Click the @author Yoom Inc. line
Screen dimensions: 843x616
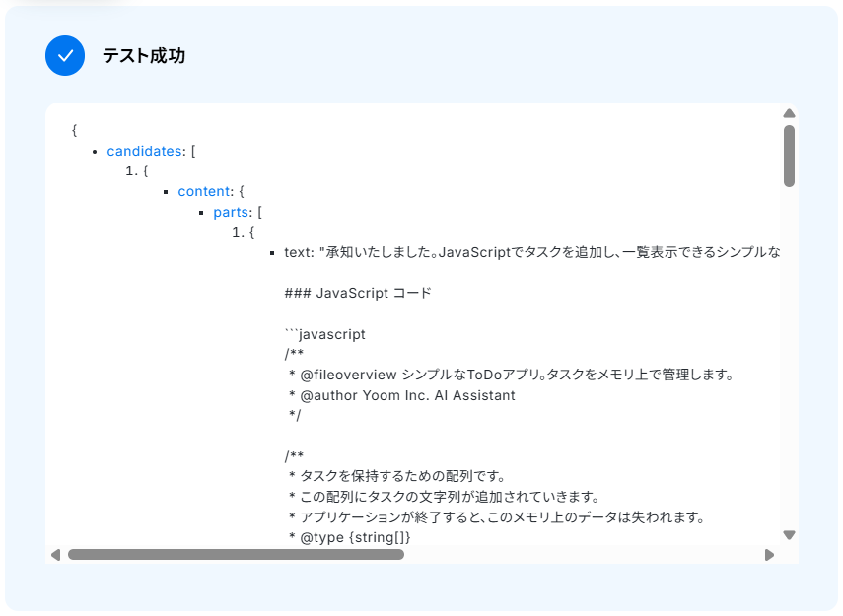point(401,395)
